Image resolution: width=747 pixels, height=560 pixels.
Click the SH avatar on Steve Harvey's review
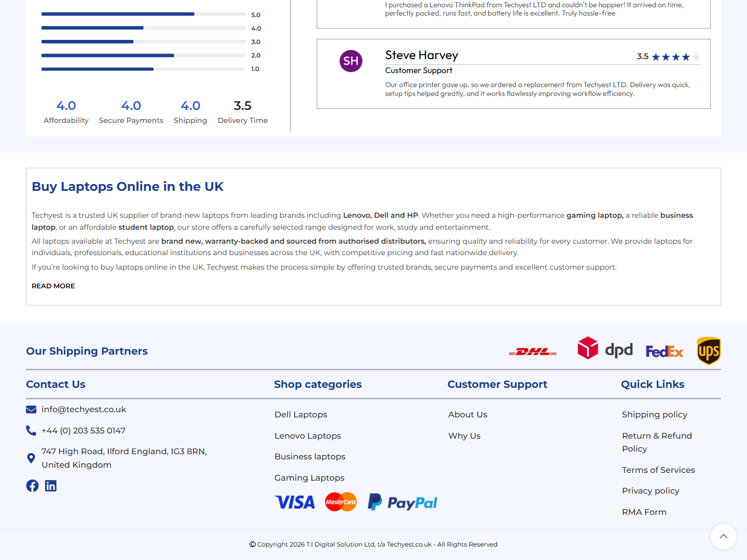pos(351,61)
